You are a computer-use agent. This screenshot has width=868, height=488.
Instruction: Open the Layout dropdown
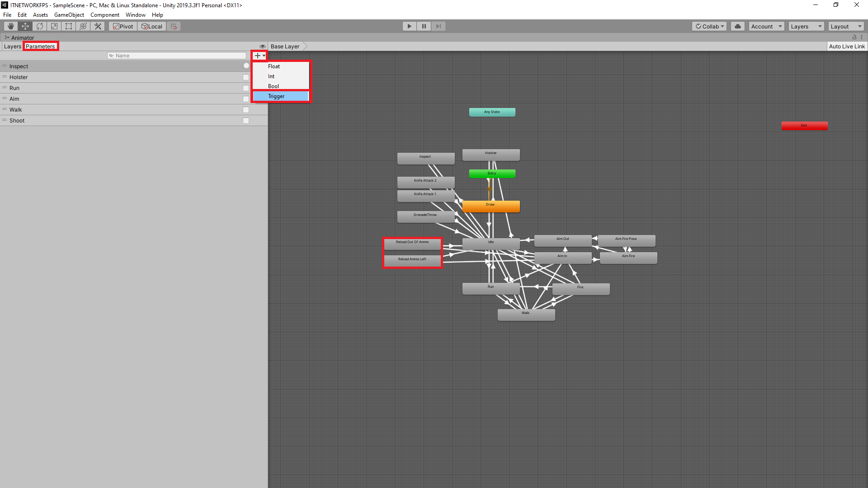click(x=845, y=26)
